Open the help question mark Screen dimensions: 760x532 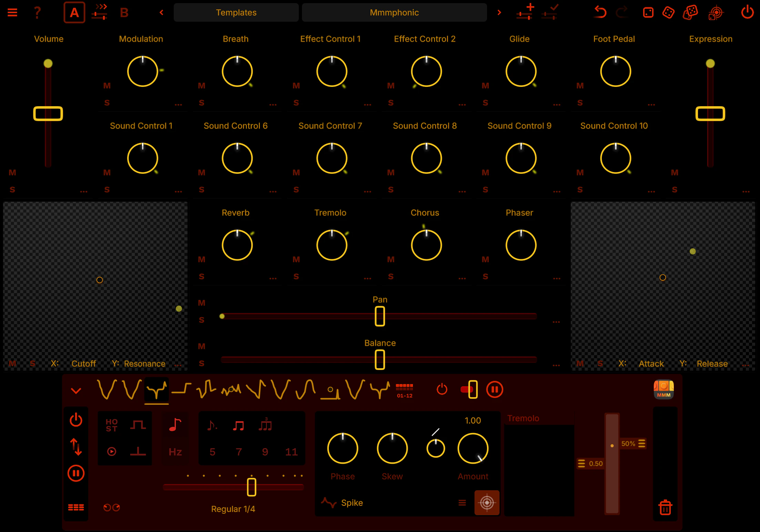click(37, 13)
